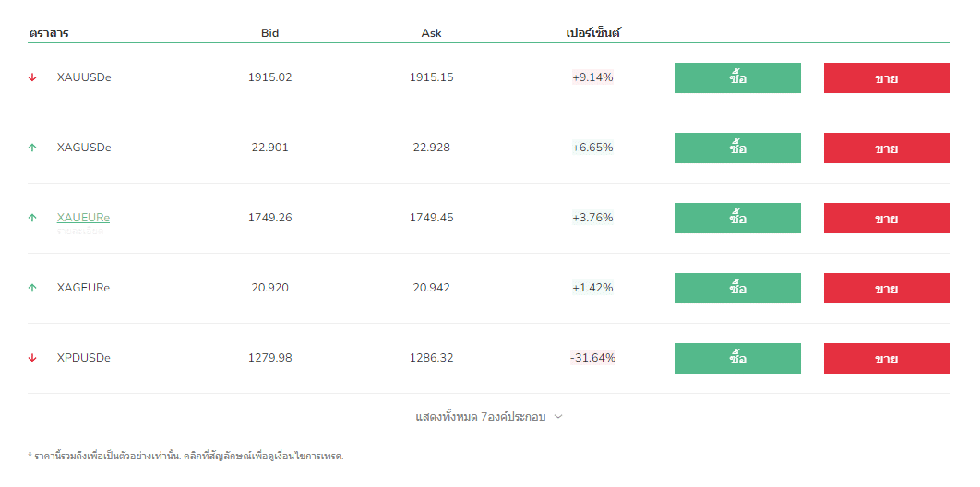Click the green up arrow beside XAGEURe

[32, 288]
